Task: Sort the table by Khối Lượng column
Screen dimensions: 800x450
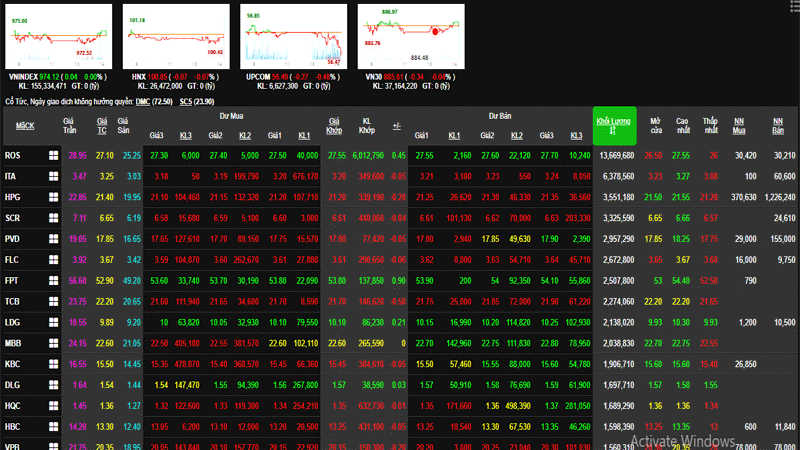Action: tap(614, 126)
